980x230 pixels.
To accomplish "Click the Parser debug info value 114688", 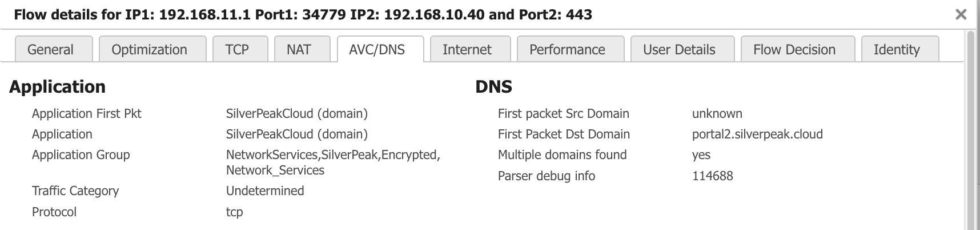I will pyautogui.click(x=712, y=176).
